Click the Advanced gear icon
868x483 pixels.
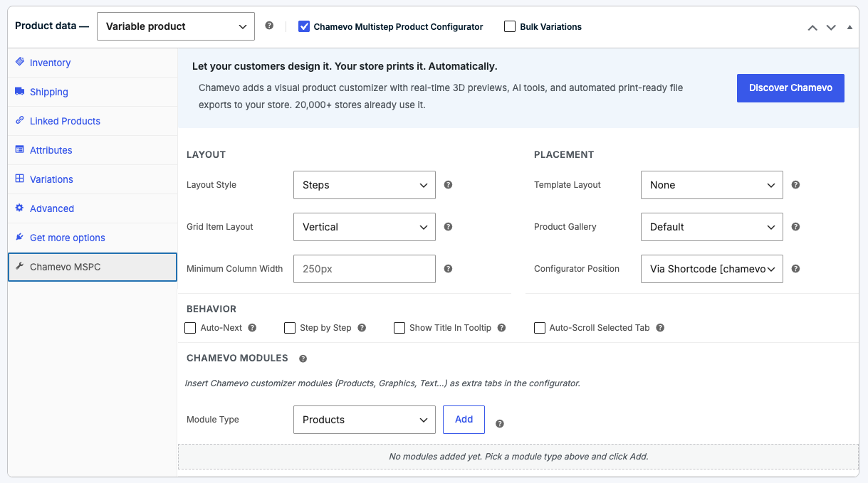pyautogui.click(x=20, y=208)
